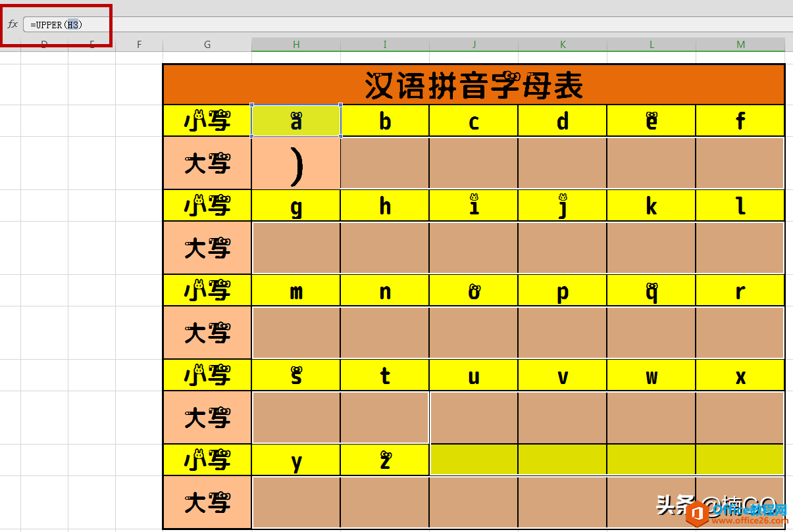The height and width of the screenshot is (532, 793).
Task: Select column I header
Action: click(385, 44)
